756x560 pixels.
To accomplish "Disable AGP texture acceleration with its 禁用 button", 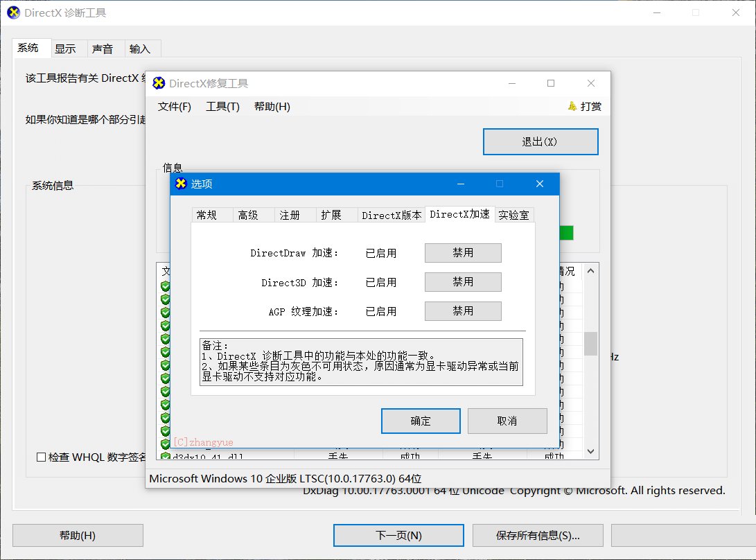I will (x=463, y=311).
